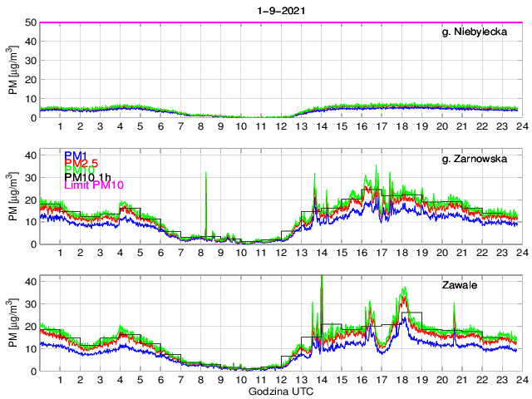Click the chart date title 1-9-2021
The image size is (532, 399).
[x=280, y=8]
